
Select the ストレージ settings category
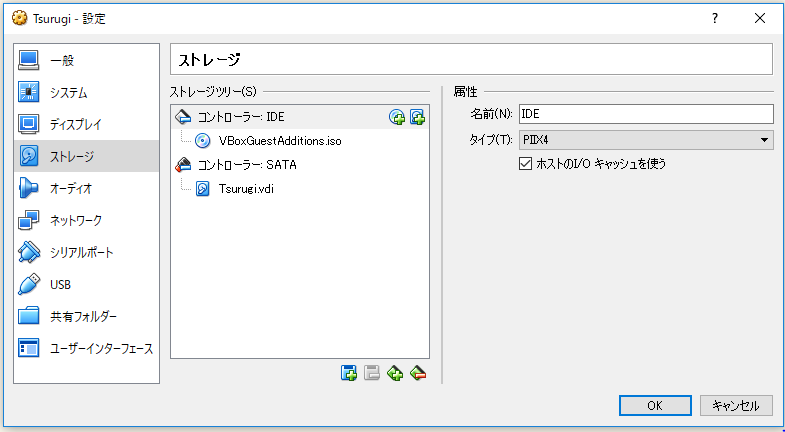point(87,156)
